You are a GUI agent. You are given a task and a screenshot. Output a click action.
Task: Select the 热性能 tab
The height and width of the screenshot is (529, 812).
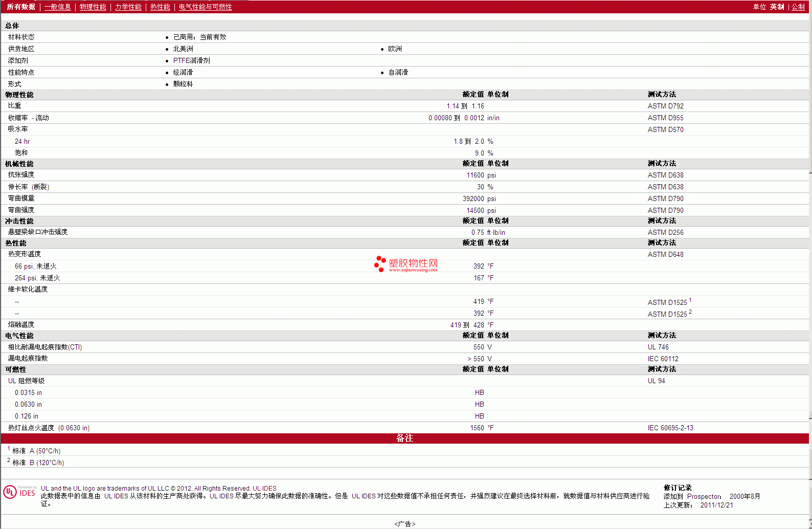pyautogui.click(x=160, y=7)
